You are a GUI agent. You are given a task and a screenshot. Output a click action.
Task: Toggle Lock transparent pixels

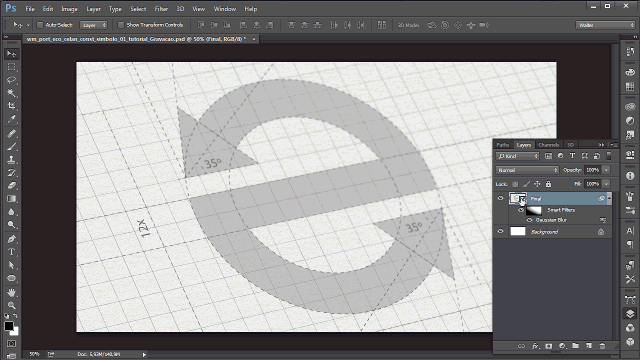pyautogui.click(x=515, y=184)
